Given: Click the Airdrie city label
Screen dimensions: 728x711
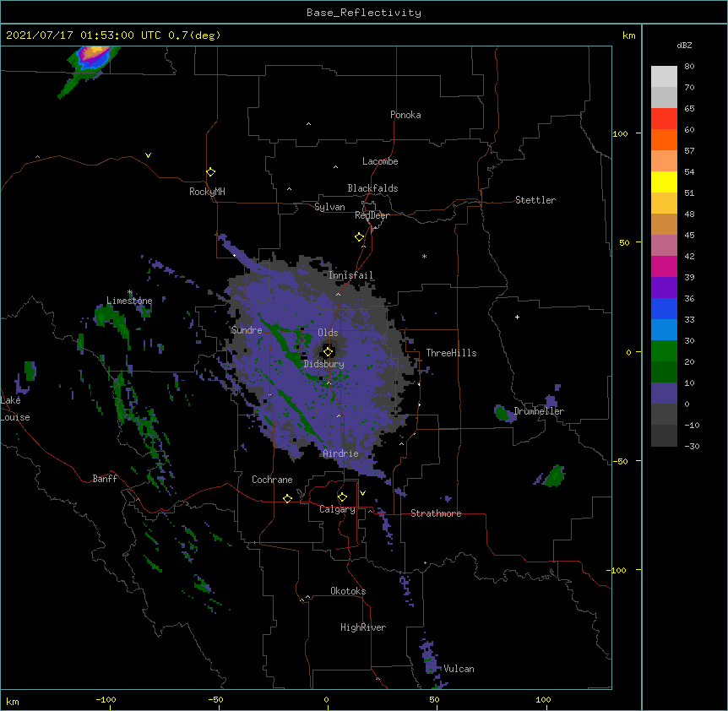Looking at the screenshot, I should pos(341,453).
